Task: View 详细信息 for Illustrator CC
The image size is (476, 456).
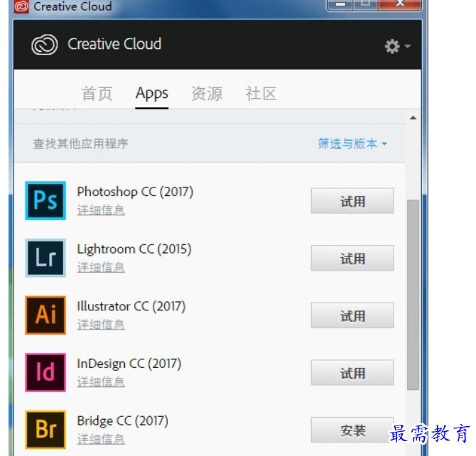Action: point(101,325)
